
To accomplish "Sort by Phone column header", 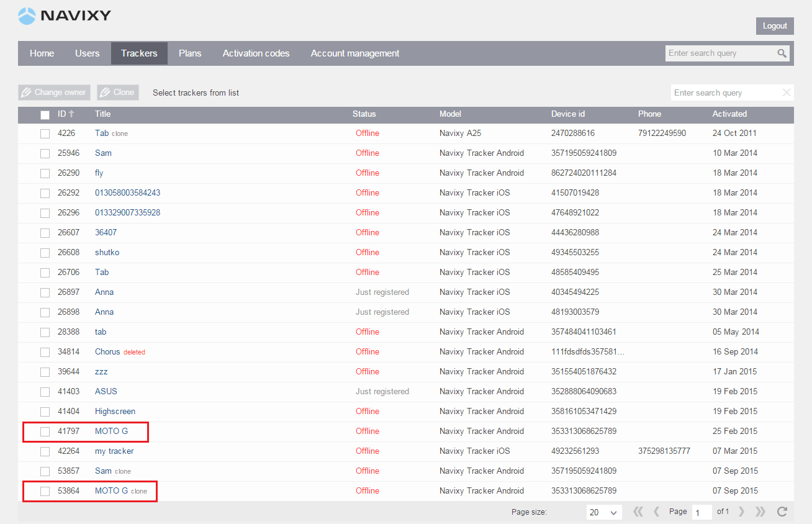I will [x=649, y=114].
